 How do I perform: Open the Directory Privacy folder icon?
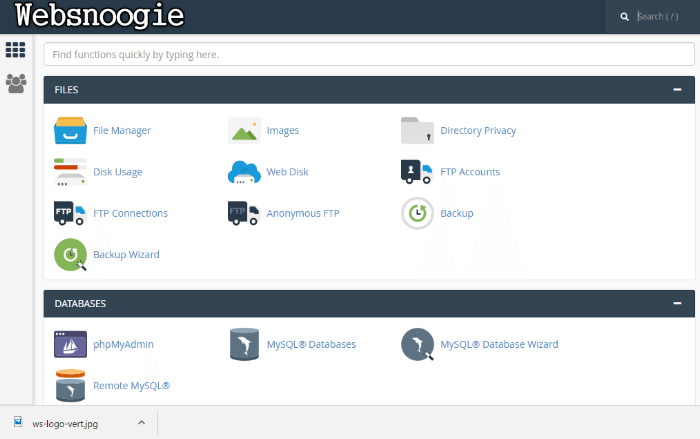coord(417,130)
